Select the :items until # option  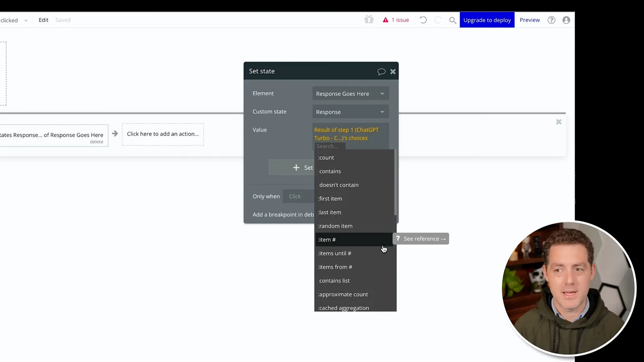pos(354,253)
